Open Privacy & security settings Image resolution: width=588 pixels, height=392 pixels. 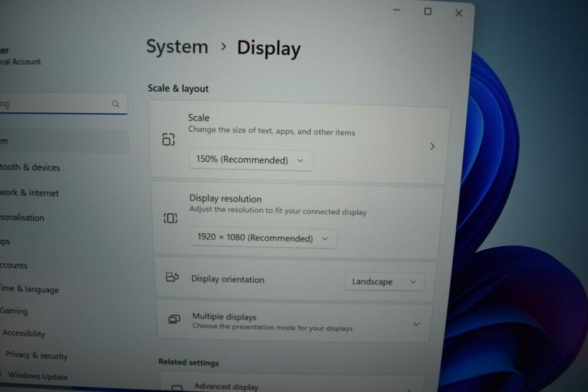click(36, 356)
